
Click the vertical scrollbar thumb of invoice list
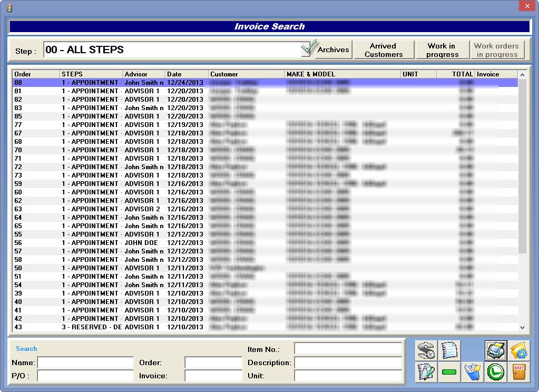[522, 166]
